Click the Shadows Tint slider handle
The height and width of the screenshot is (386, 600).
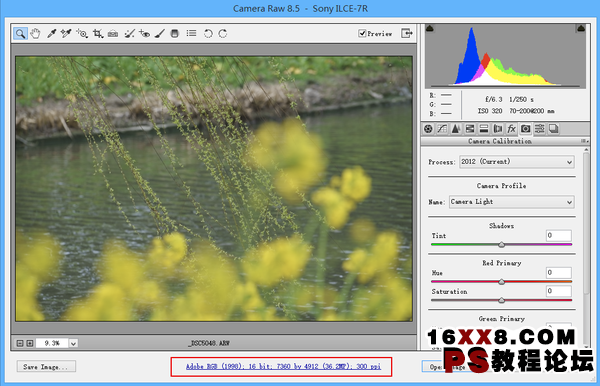click(x=501, y=244)
